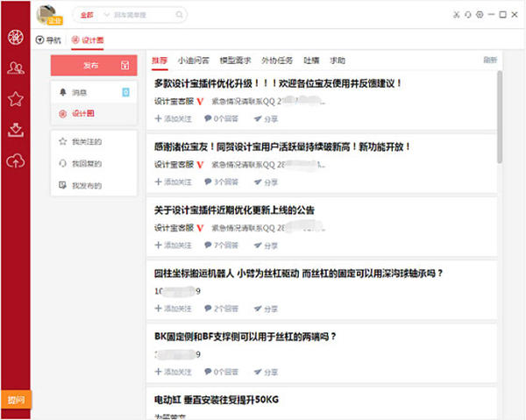
Task: Select 我关注的 in left panel
Action: point(86,141)
